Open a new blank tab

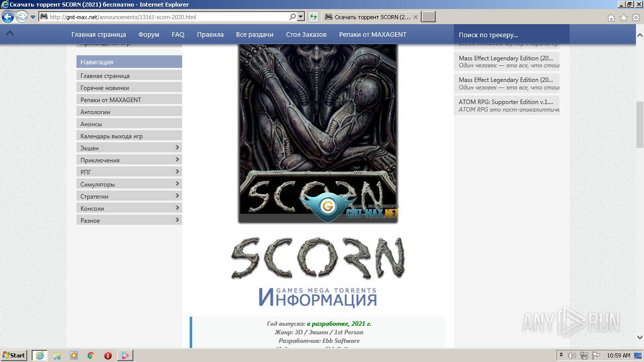pyautogui.click(x=428, y=17)
